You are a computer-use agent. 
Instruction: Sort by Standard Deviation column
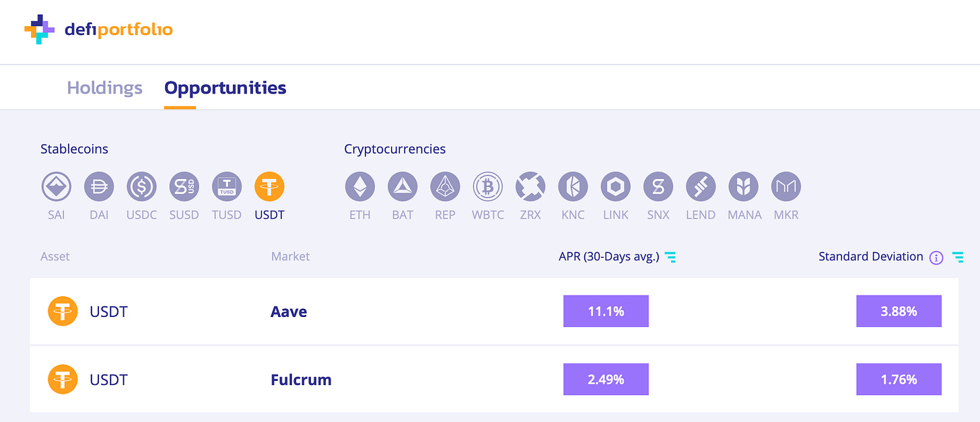pyautogui.click(x=958, y=256)
